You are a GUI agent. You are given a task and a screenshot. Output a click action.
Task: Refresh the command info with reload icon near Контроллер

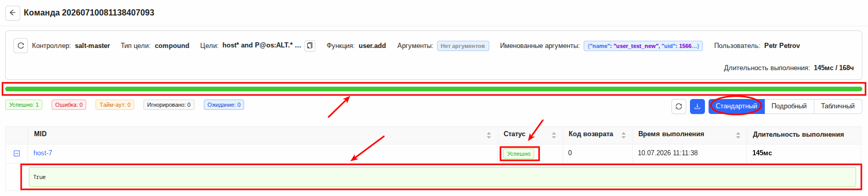21,46
